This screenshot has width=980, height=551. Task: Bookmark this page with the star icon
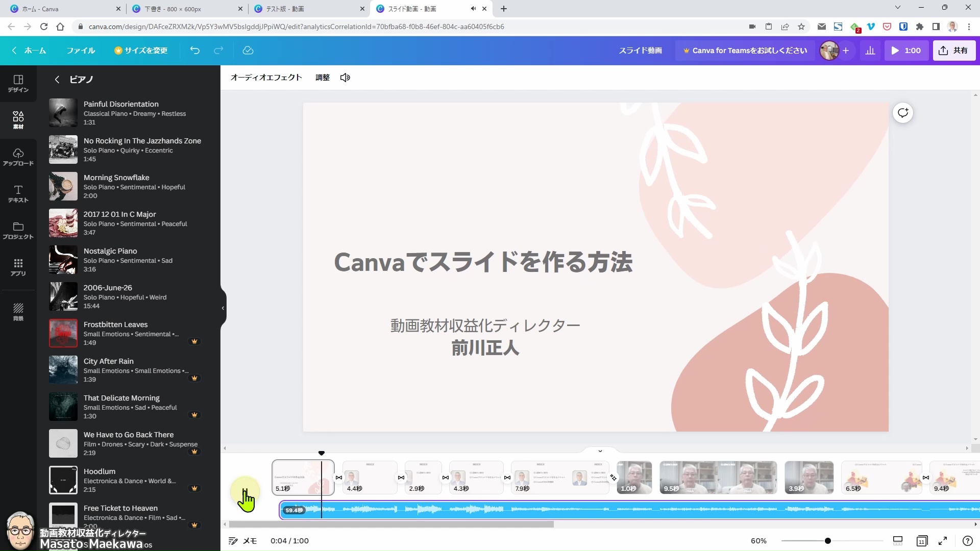[801, 27]
